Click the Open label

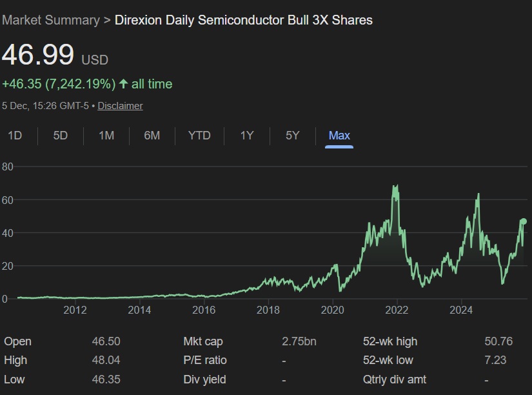click(x=17, y=341)
